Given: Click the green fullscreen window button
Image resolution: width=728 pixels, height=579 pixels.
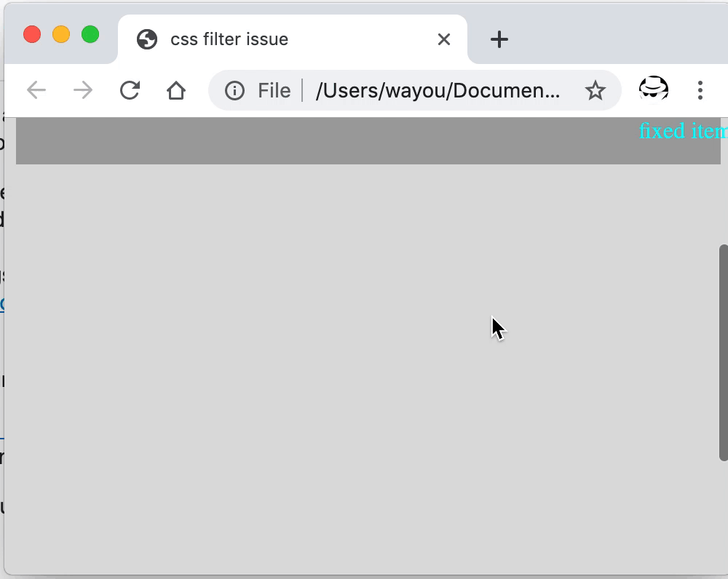Looking at the screenshot, I should 90,34.
